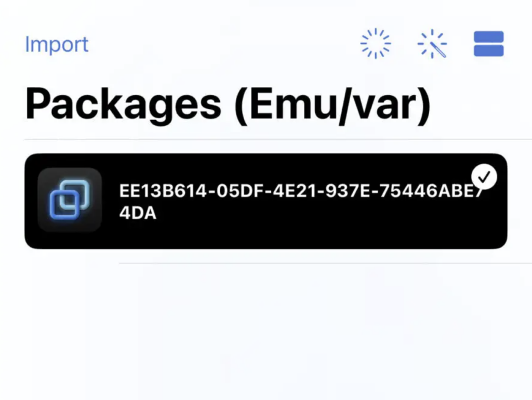Image resolution: width=532 pixels, height=400 pixels.
Task: Deselect the package via white circle checkmark
Action: click(x=484, y=177)
